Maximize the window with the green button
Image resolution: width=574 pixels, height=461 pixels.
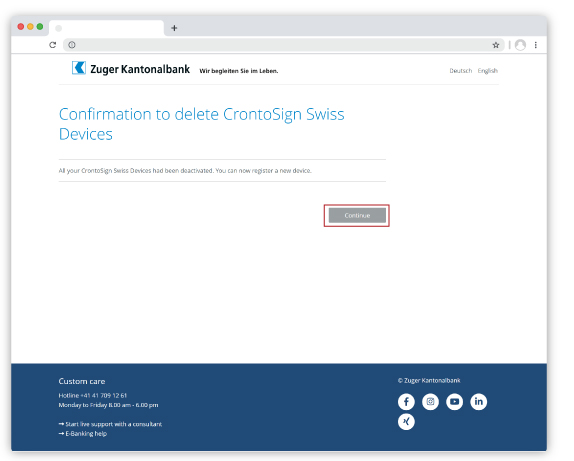(40, 26)
